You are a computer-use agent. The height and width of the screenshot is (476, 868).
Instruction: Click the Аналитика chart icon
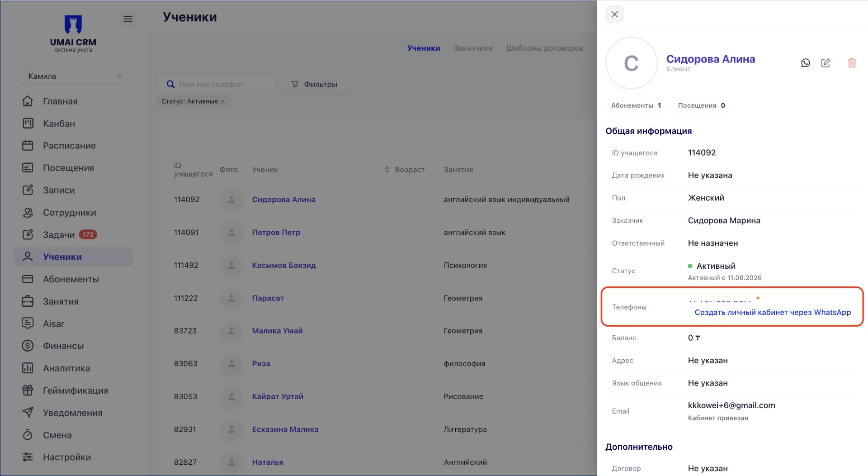tap(28, 368)
